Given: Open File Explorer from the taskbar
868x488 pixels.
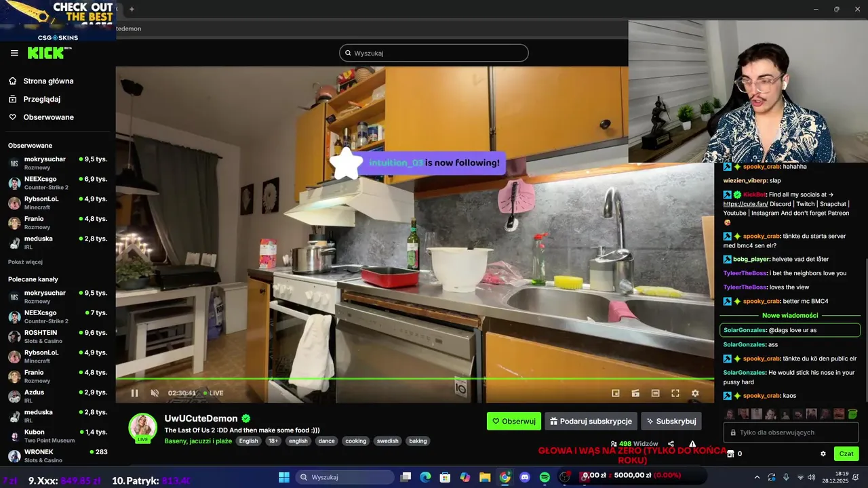Looking at the screenshot, I should coord(485,477).
